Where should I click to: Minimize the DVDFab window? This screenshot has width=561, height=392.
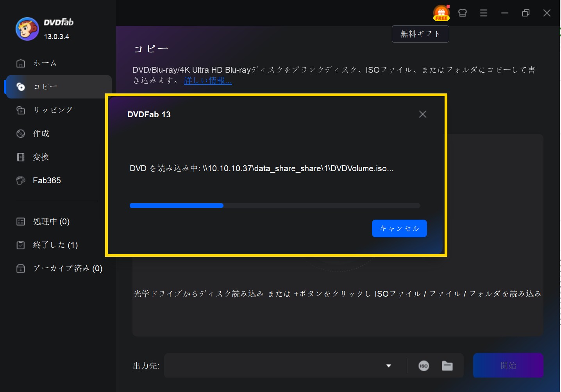click(505, 13)
